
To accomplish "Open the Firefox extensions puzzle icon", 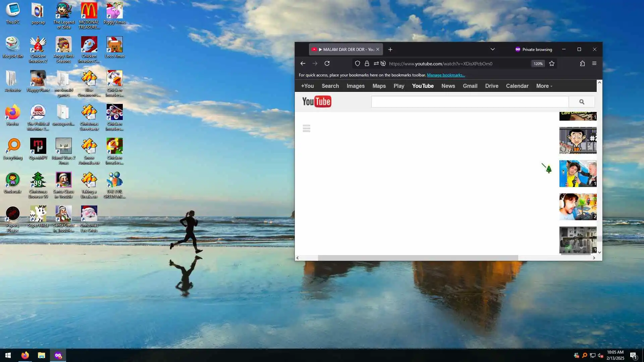I will pos(582,63).
